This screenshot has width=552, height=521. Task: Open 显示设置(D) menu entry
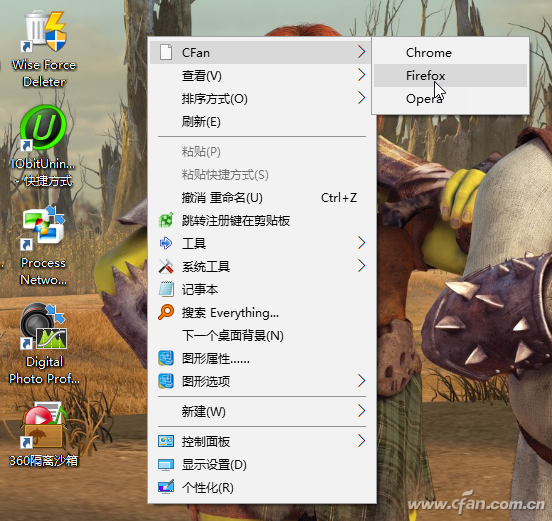click(x=262, y=465)
